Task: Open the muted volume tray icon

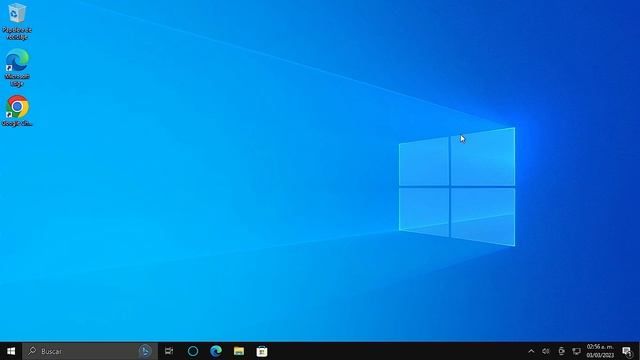Action: point(546,351)
